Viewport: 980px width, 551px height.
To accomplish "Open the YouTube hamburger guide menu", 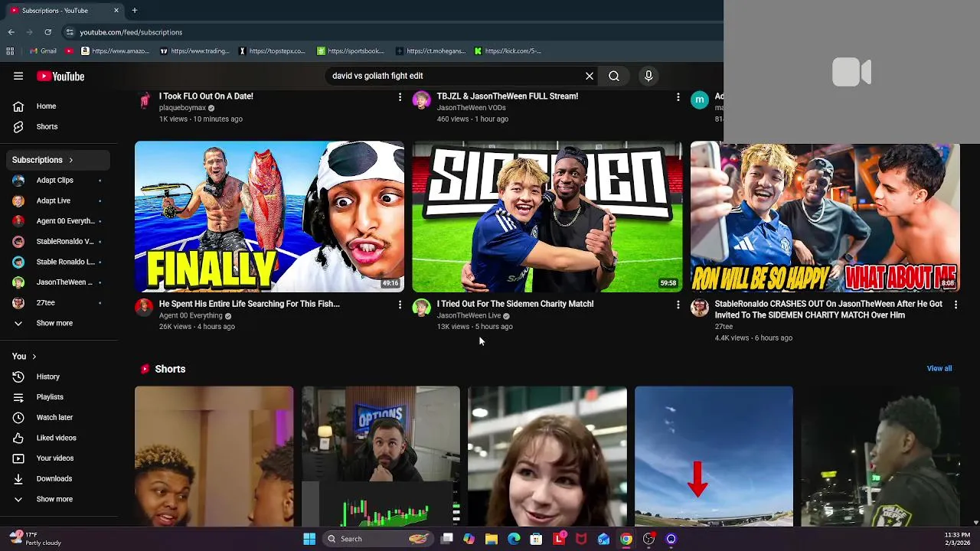I will (x=18, y=76).
